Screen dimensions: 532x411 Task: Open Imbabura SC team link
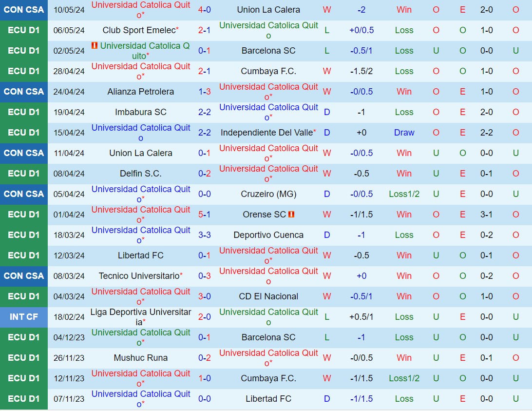(x=141, y=112)
